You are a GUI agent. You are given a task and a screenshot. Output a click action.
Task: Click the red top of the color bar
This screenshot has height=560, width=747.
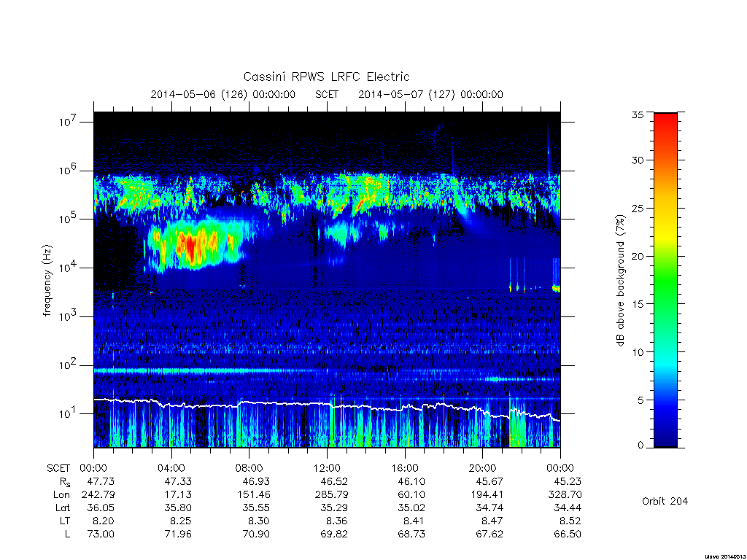(x=665, y=118)
